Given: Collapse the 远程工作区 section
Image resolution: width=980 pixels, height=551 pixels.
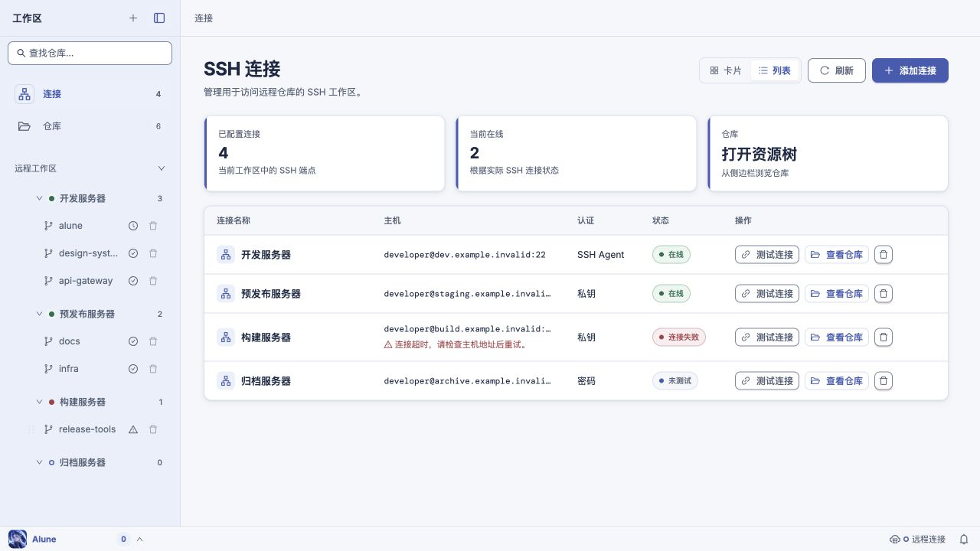Looking at the screenshot, I should 162,168.
